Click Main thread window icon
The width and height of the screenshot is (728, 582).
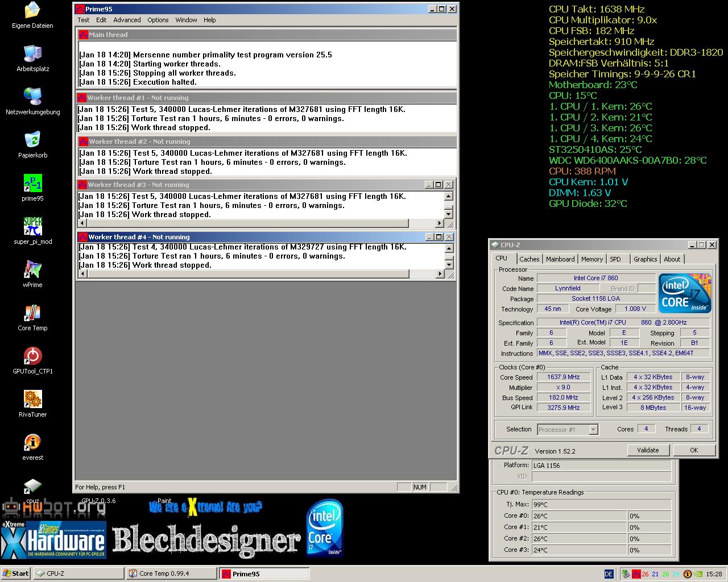click(83, 35)
